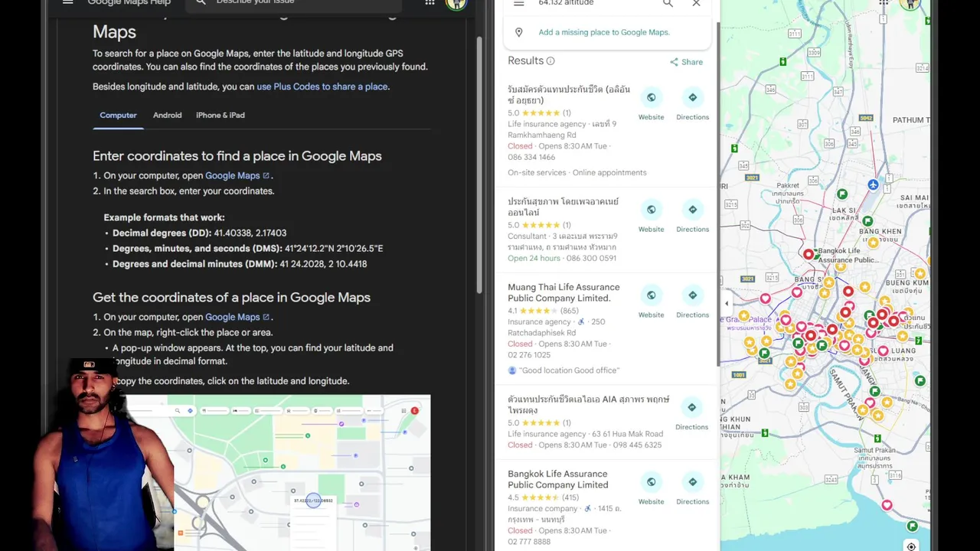Open the info icon next to Results
980x551 pixels.
[550, 61]
